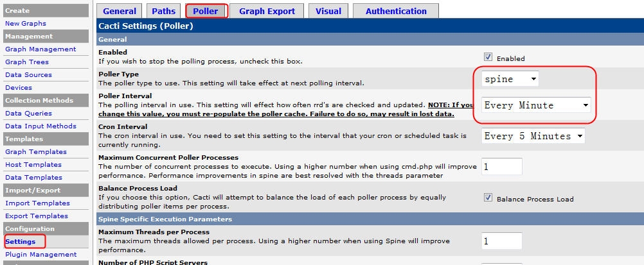Go to Import Templates
644x265 pixels.
[37, 203]
